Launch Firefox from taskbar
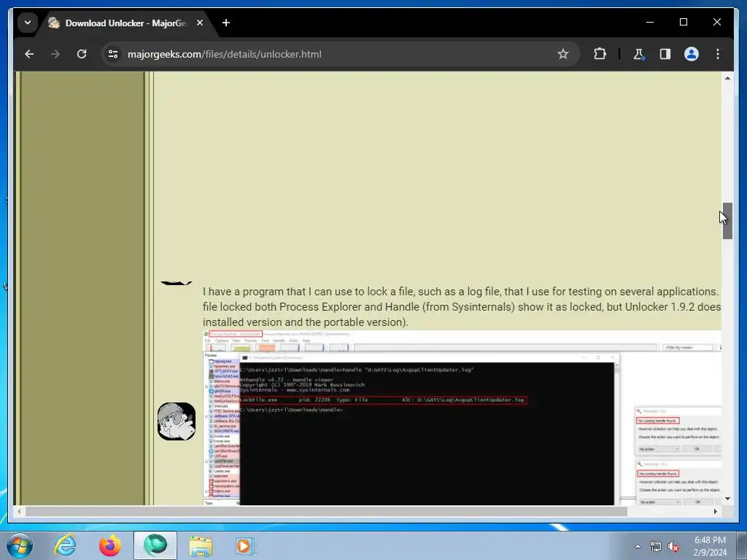747x560 pixels. coord(110,545)
